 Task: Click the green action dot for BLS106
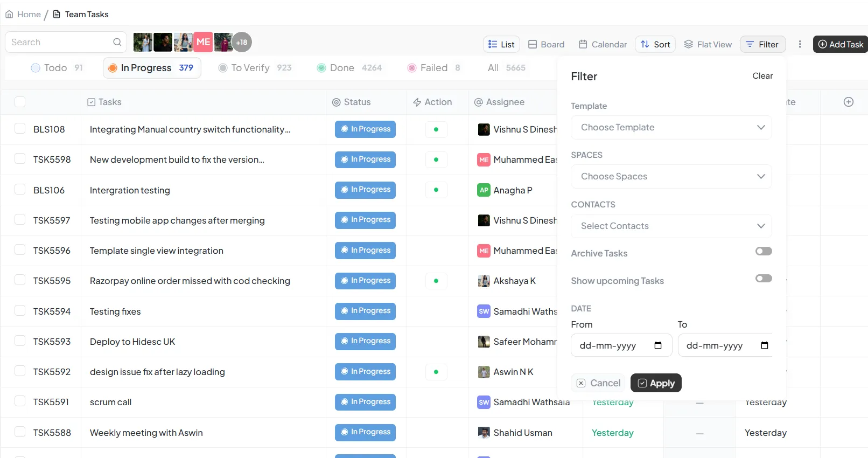pyautogui.click(x=436, y=190)
